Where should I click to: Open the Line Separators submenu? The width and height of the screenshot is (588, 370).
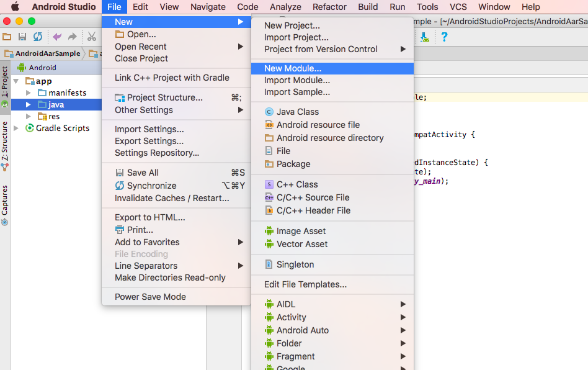(x=176, y=266)
